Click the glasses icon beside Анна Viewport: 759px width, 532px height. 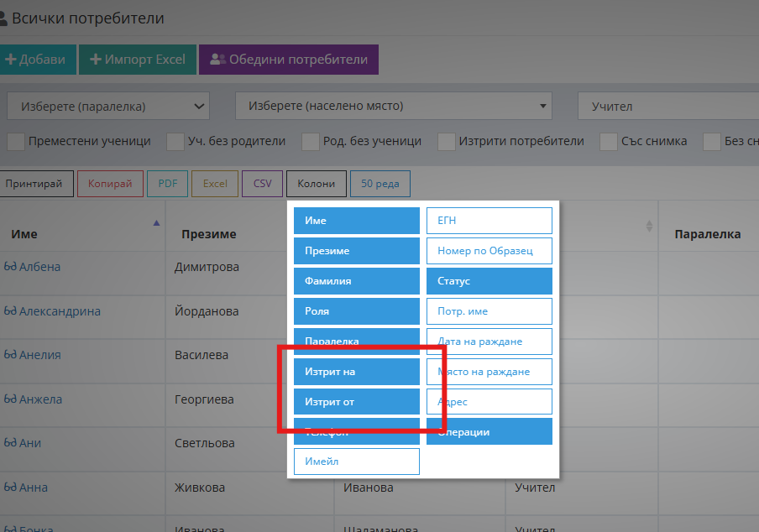tap(10, 488)
